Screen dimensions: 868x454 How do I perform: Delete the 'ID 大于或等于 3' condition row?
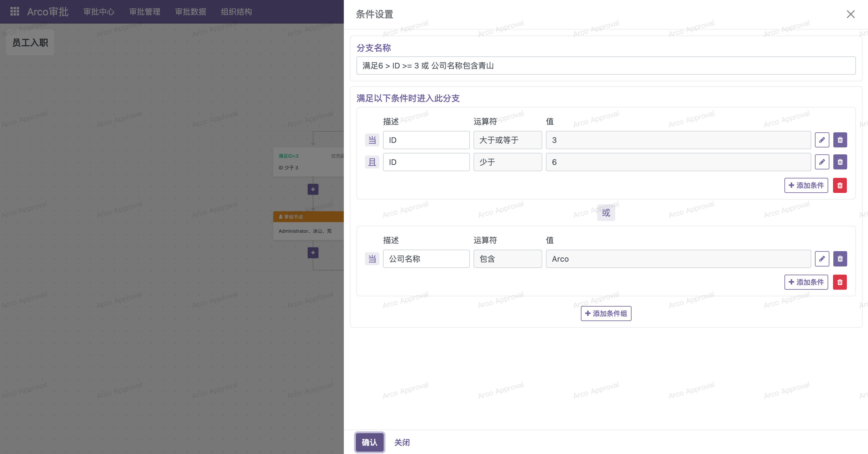(x=840, y=140)
